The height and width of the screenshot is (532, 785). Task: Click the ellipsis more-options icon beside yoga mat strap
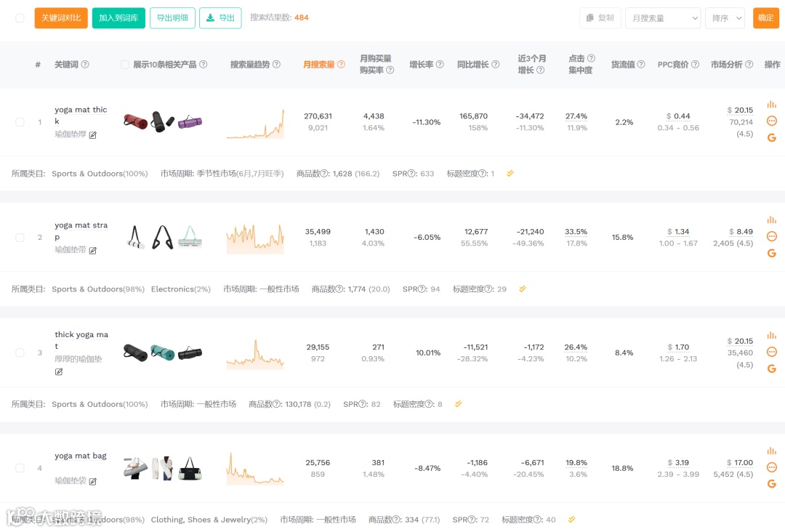771,236
